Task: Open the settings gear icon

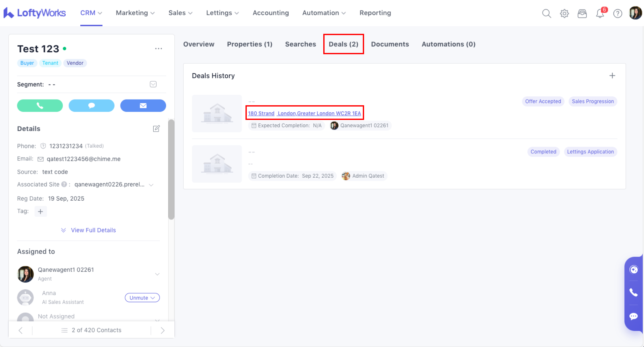Action: [x=564, y=13]
